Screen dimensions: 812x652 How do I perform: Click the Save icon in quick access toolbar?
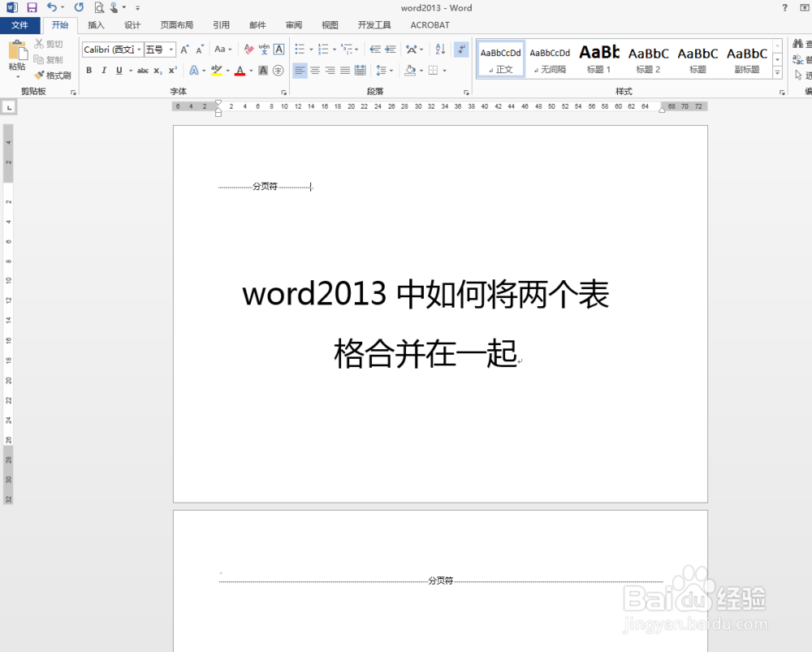pyautogui.click(x=32, y=8)
